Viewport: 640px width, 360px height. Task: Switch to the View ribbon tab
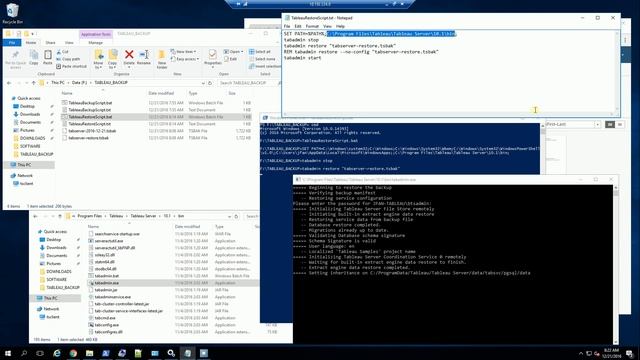pos(69,42)
